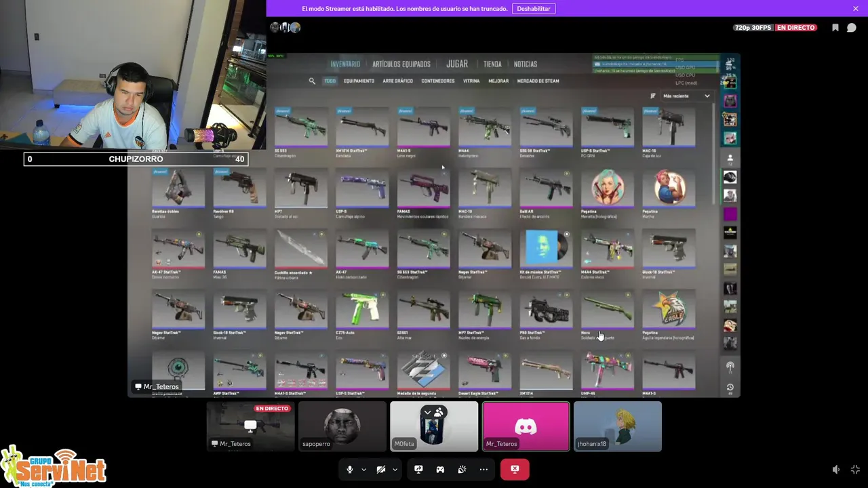The image size is (868, 488).
Task: Open more options three-dots menu
Action: [484, 470]
